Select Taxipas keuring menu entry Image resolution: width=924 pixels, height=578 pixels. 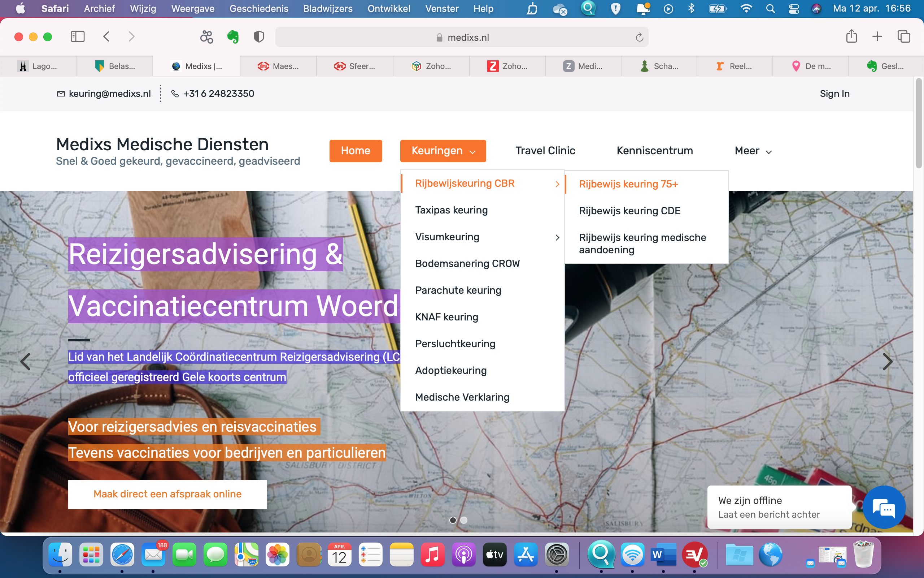483,210
